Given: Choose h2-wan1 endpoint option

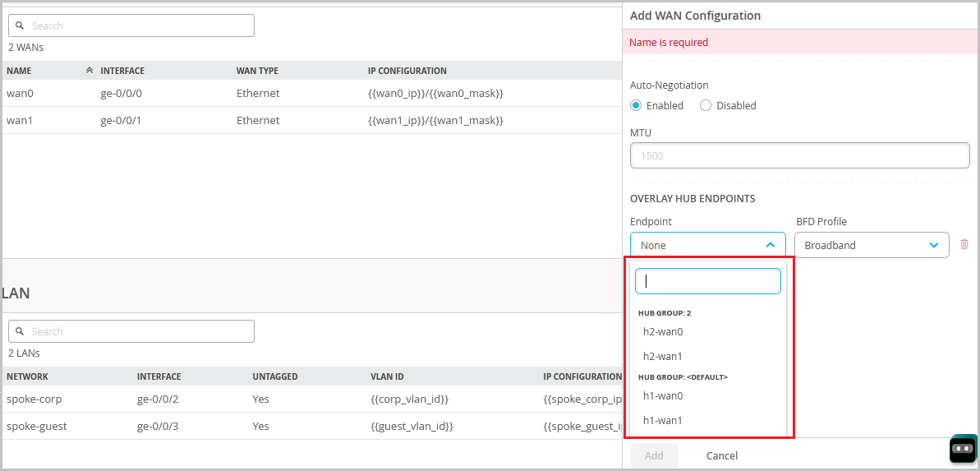Looking at the screenshot, I should (663, 357).
